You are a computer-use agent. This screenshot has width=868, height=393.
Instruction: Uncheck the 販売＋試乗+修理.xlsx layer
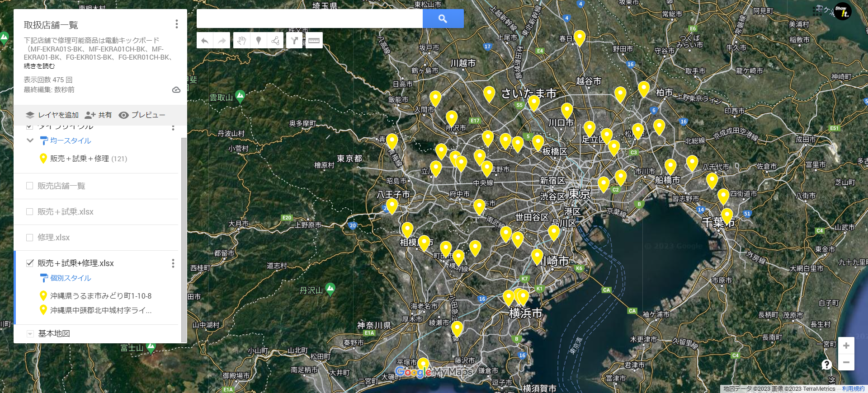[30, 263]
